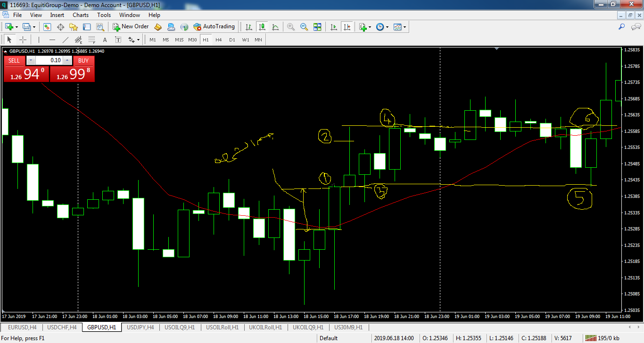Toggle chart shift mode
The height and width of the screenshot is (343, 644).
(x=347, y=27)
